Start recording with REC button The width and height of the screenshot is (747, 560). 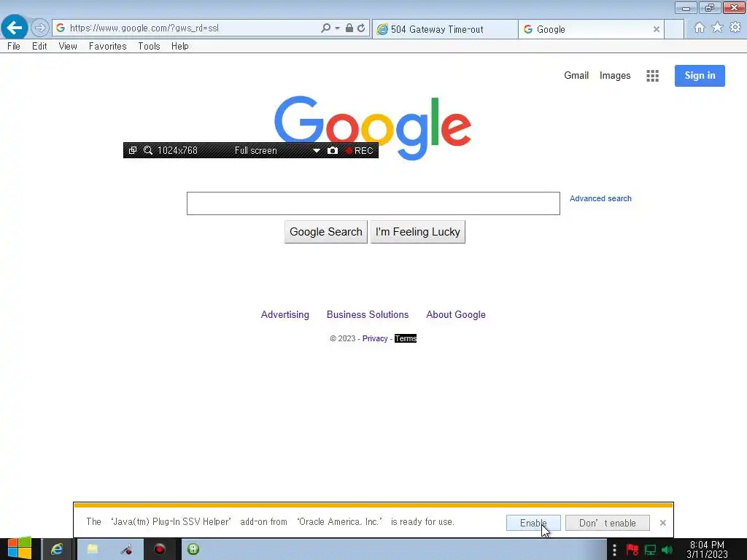tap(359, 150)
